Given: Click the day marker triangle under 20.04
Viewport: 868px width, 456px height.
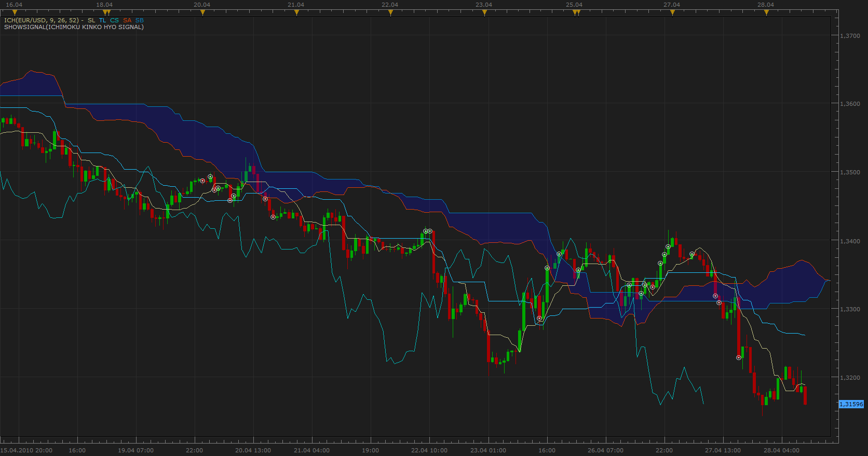Looking at the screenshot, I should tap(202, 13).
